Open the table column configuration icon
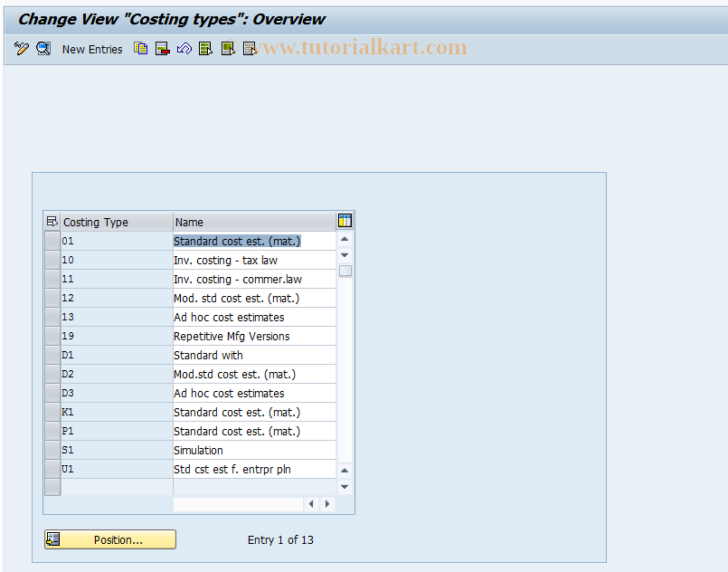This screenshot has height=572, width=728. pos(345,220)
